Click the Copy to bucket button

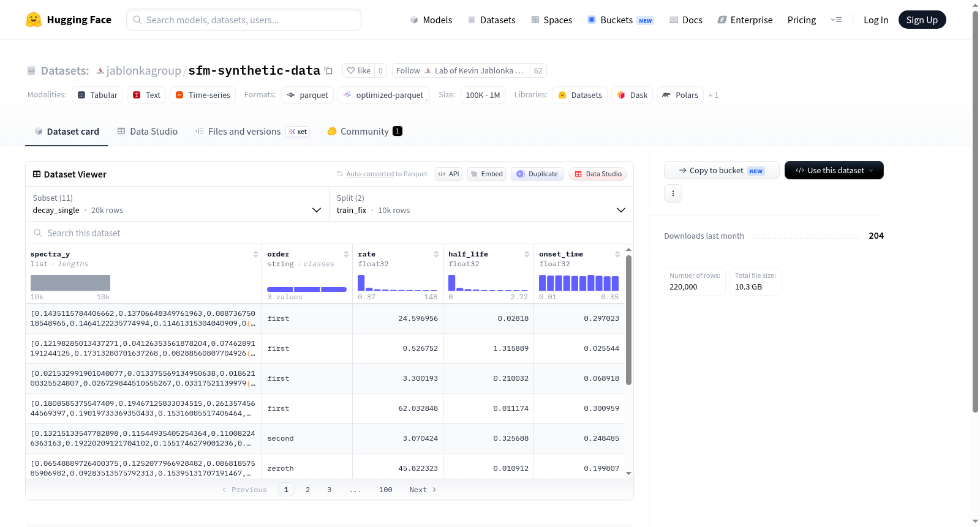click(722, 170)
